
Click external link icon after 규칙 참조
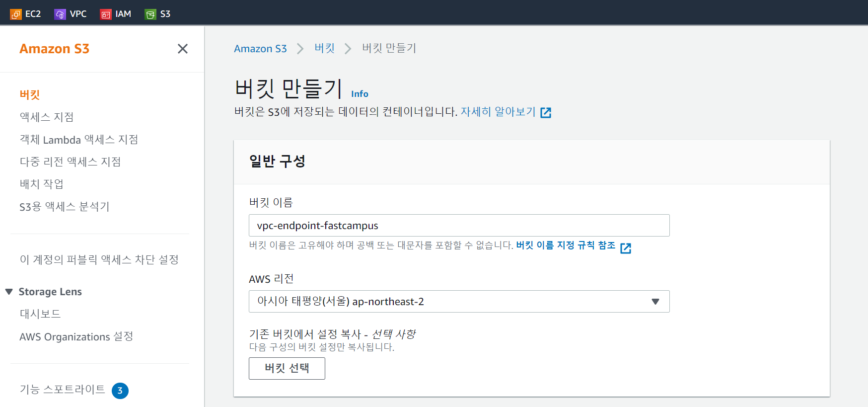[626, 248]
